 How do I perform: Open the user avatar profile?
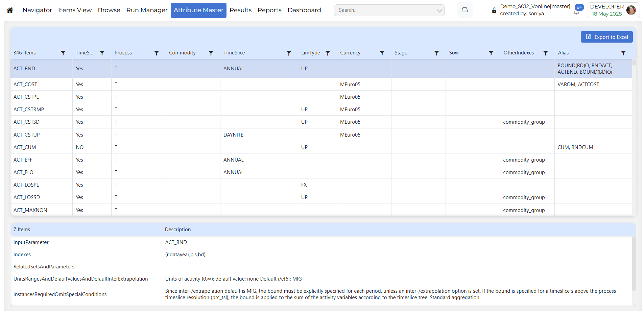tap(631, 10)
